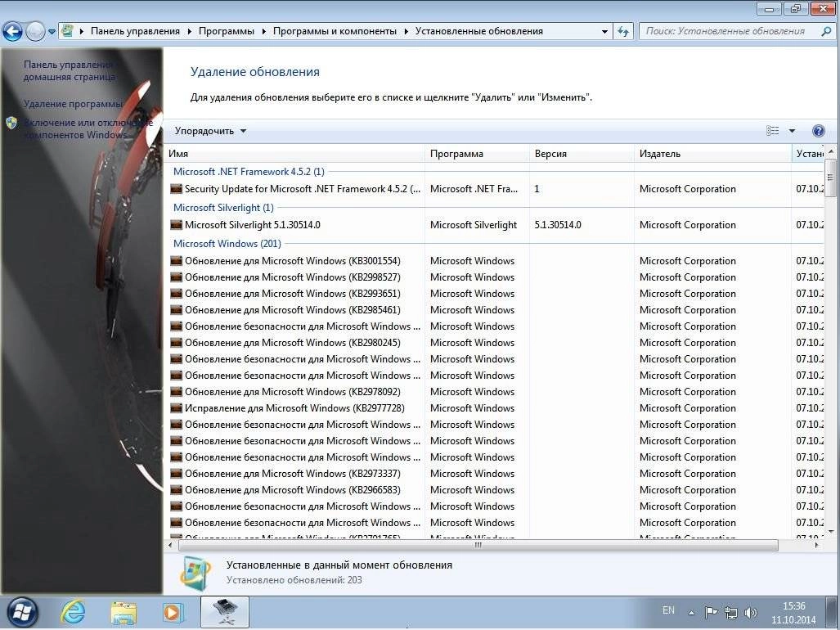840x630 pixels.
Task: Sort by 'Программа' column header
Action: [x=478, y=154]
